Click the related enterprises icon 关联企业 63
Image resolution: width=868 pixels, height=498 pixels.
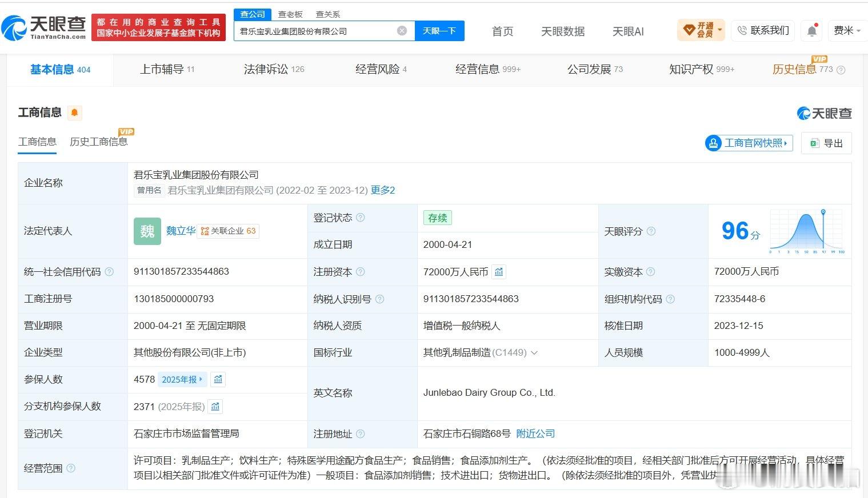(x=228, y=231)
